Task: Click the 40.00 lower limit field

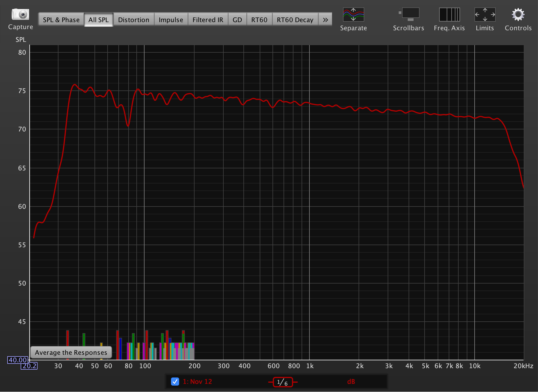Action: coord(18,360)
